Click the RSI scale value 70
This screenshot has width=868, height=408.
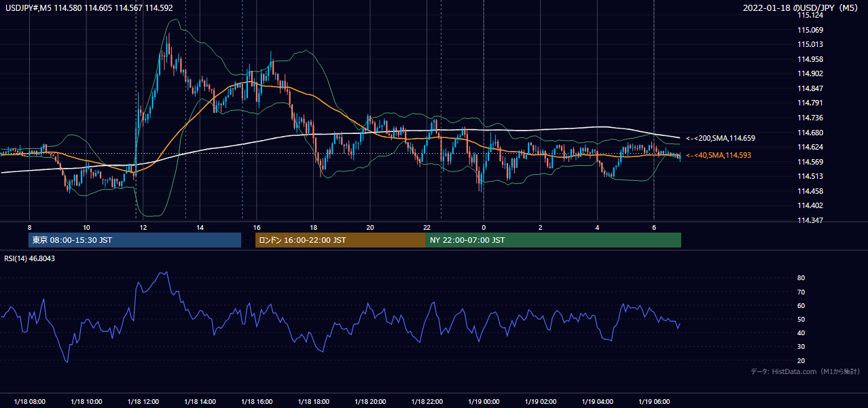(801, 292)
